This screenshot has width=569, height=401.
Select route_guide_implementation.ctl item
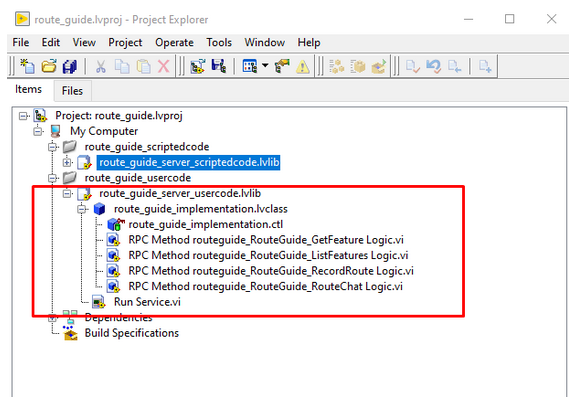pos(205,225)
